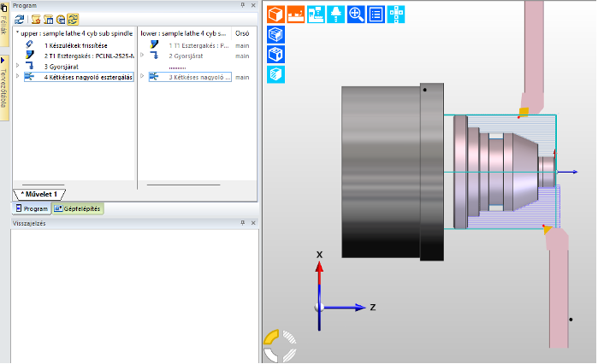The width and height of the screenshot is (598, 364).
Task: Click the blue solid box with holes icon
Action: coord(275,54)
